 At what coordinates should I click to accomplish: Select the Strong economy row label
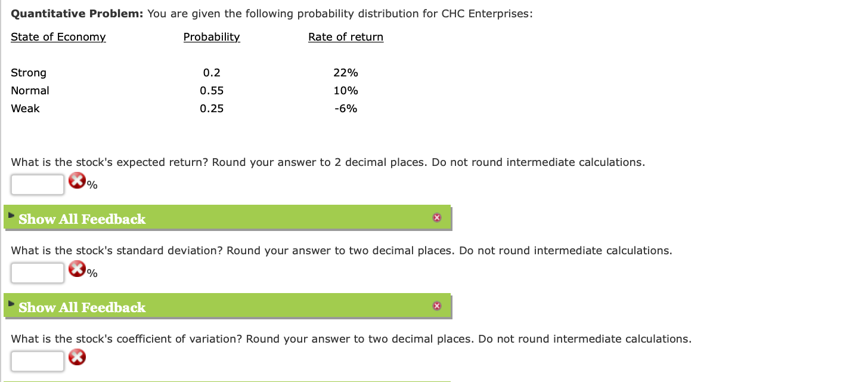[x=29, y=72]
